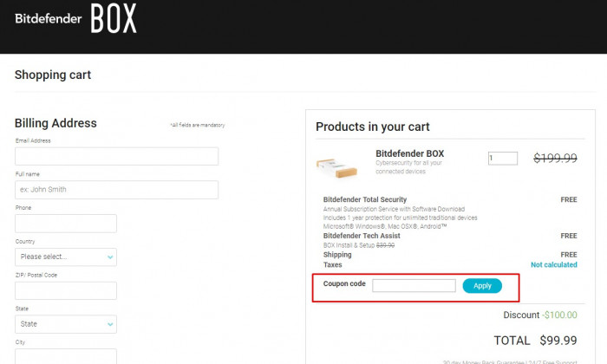607x364 pixels.
Task: Click the Bitdefender BOX product title
Action: pyautogui.click(x=409, y=153)
